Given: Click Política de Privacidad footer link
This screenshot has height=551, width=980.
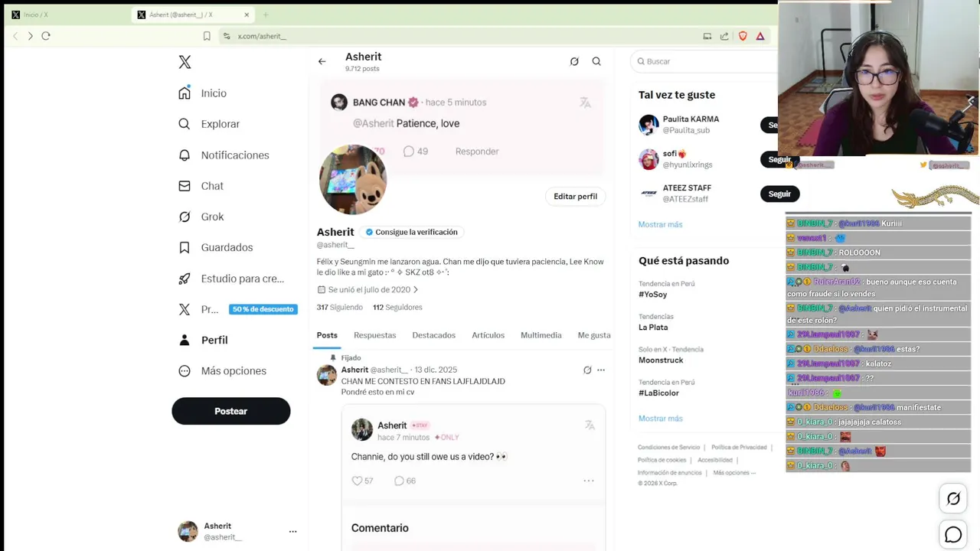Looking at the screenshot, I should tap(739, 447).
